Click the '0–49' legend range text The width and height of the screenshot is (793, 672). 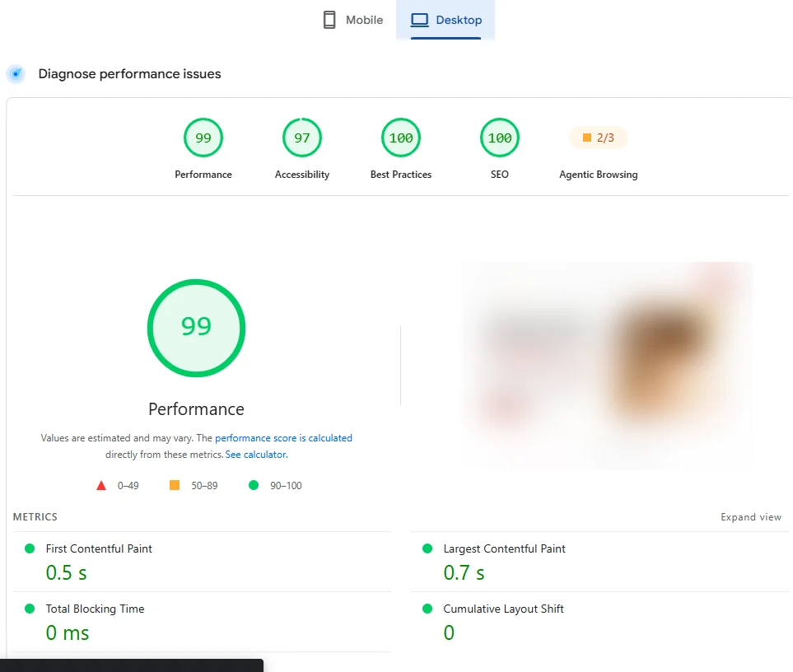128,485
